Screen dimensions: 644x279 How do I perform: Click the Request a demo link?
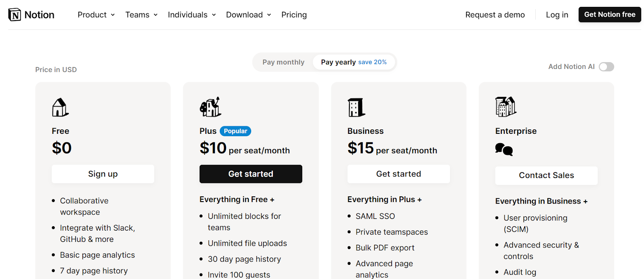click(x=495, y=15)
